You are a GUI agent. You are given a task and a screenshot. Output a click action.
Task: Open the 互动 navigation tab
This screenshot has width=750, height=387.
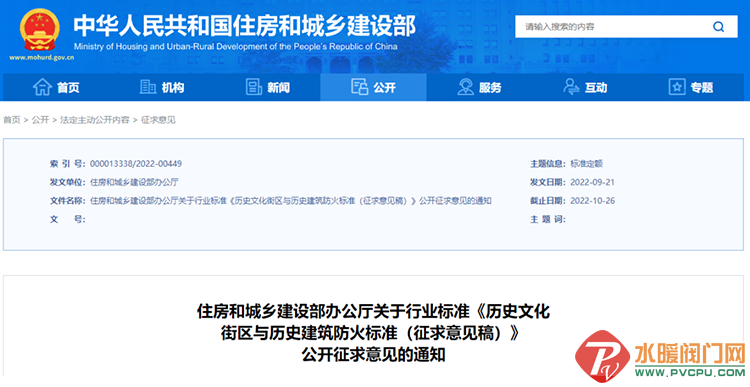[x=585, y=87]
